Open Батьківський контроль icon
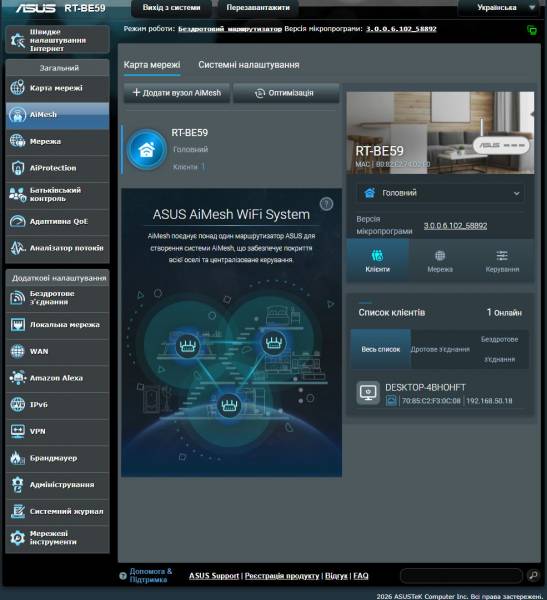This screenshot has height=600, width=547. [18, 194]
